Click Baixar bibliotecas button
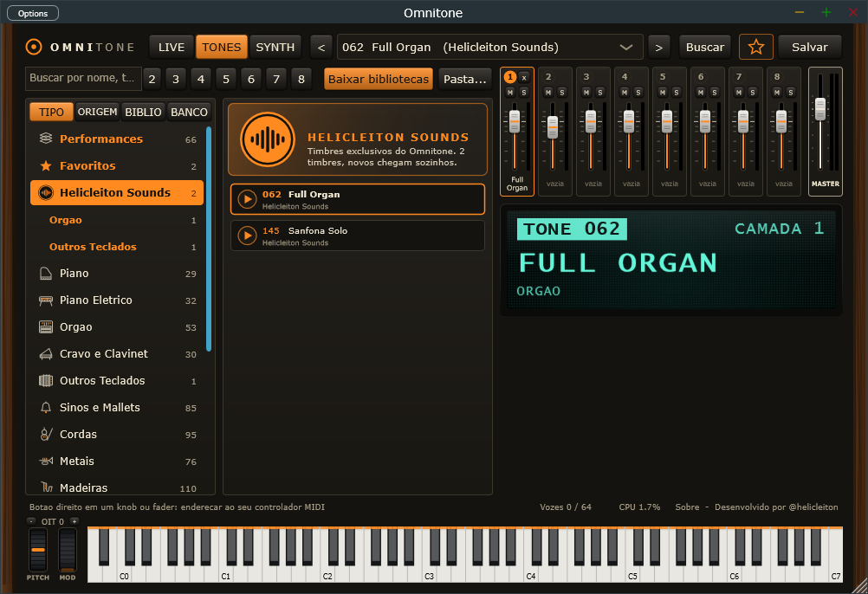The image size is (868, 594). [x=379, y=79]
